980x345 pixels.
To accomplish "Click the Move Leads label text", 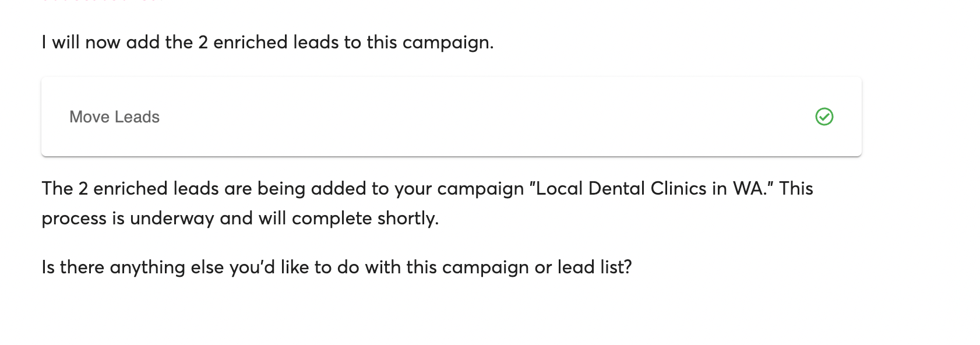I will 115,117.
